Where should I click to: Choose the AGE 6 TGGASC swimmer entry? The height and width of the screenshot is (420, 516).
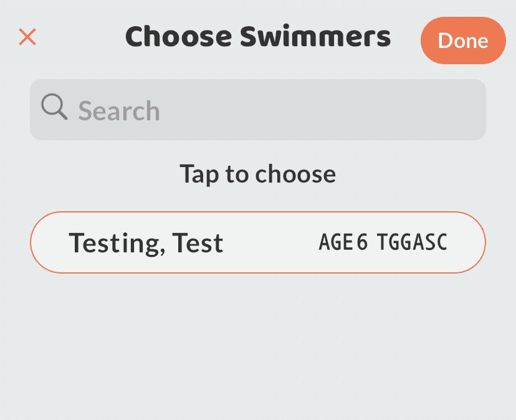click(258, 242)
